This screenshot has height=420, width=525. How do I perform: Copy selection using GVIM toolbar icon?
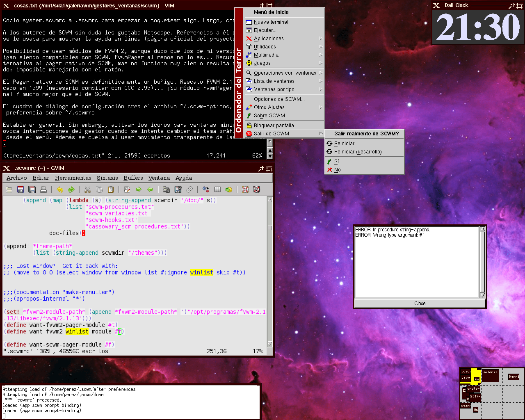[99, 189]
